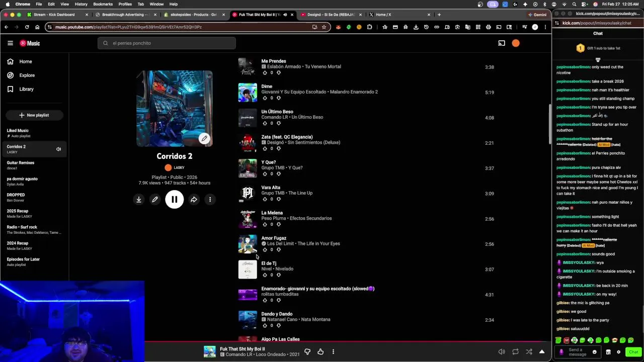This screenshot has width=644, height=362.
Task: Open 2025 Recap playlist in sidebar
Action: 34,213
